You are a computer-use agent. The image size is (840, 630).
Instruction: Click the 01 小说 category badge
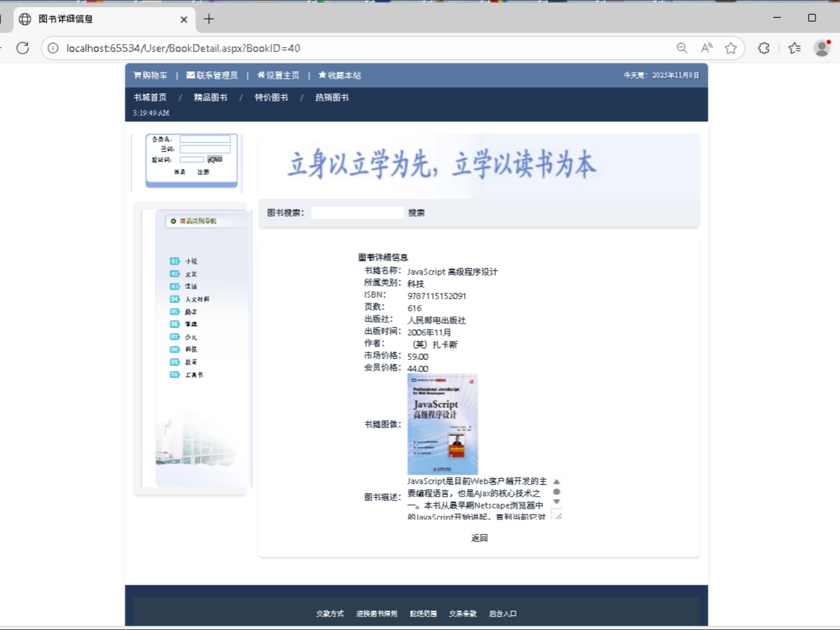[x=175, y=261]
